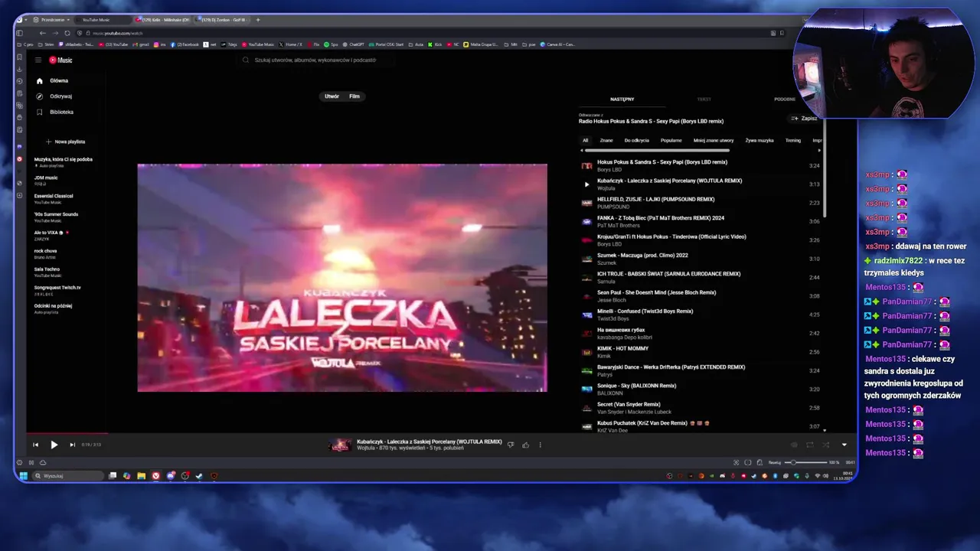Toggle shuffle in player bar
Image resolution: width=980 pixels, height=551 pixels.
(x=825, y=445)
